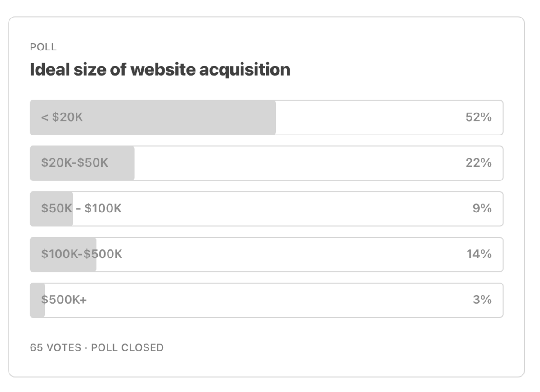
Task: Click the 14% result percentage
Action: tap(479, 254)
